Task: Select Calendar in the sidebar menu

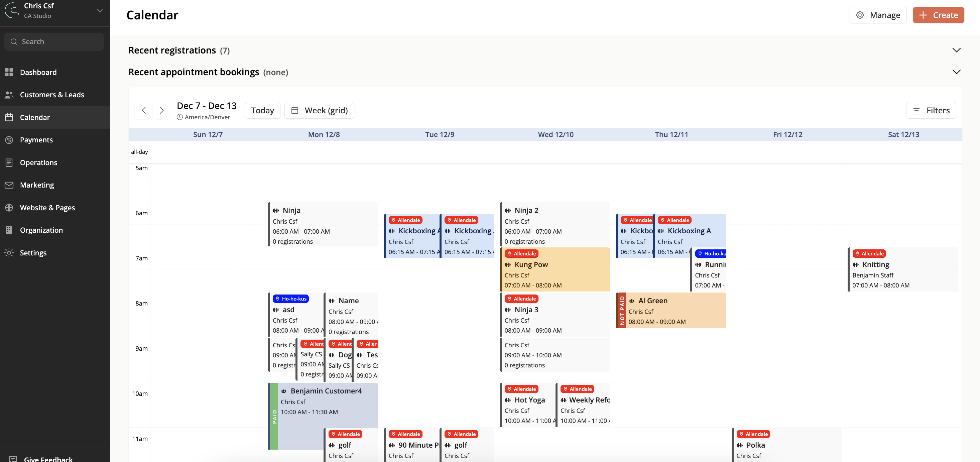Action: point(35,117)
